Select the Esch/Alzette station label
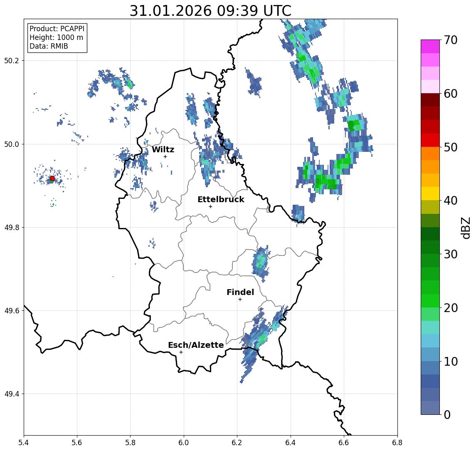476x451 pixels. tap(196, 345)
